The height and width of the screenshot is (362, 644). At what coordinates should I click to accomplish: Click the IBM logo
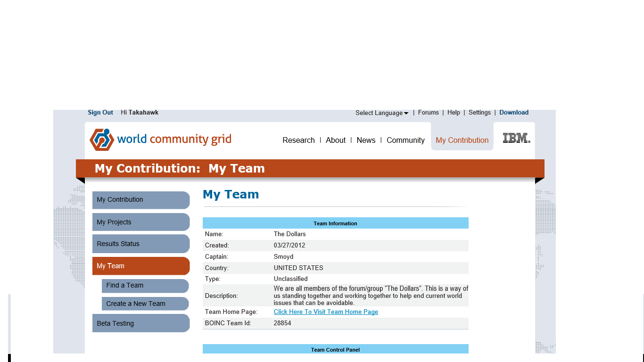[x=516, y=138]
